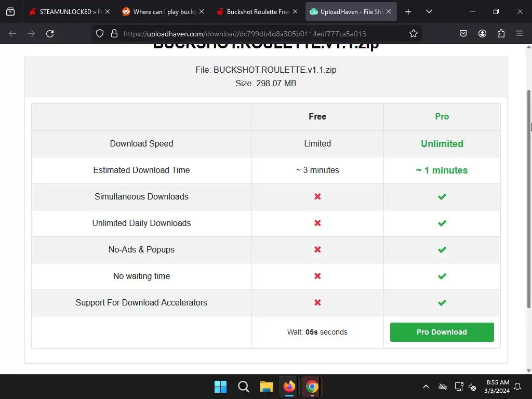Open the extensions puzzle icon
The width and height of the screenshot is (532, 399).
[501, 34]
